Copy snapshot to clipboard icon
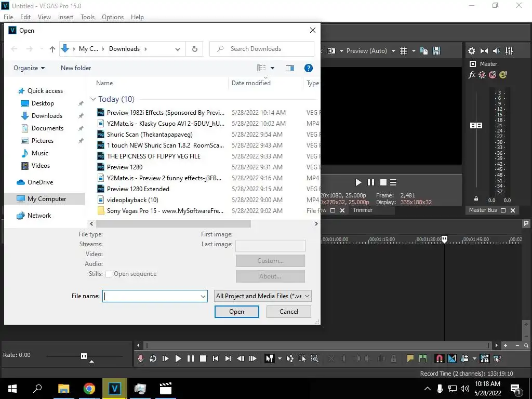The image size is (532, 399). 424,51
